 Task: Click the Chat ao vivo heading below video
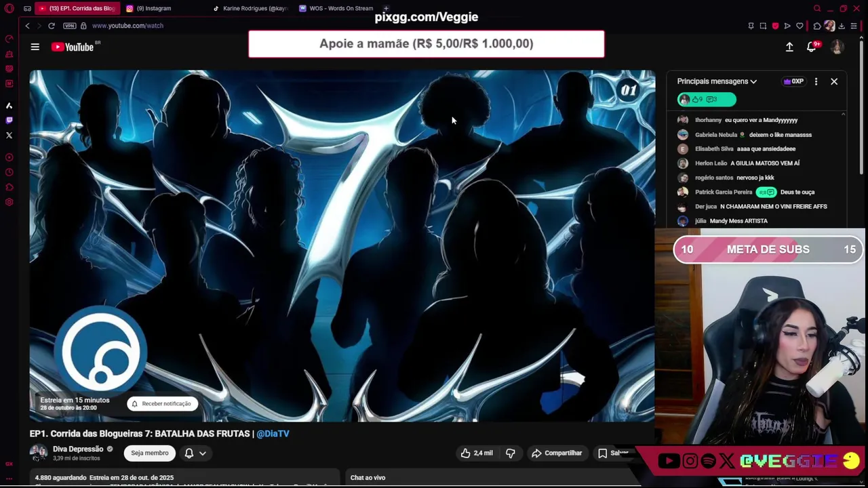(x=368, y=478)
